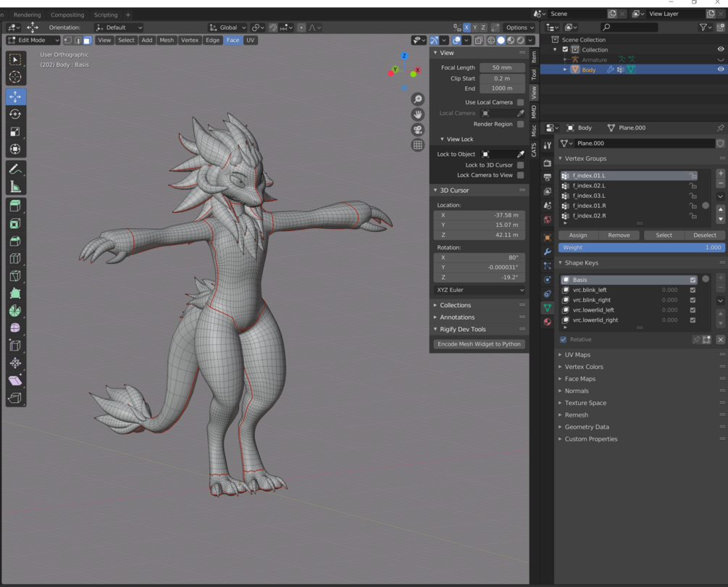Activate the Rotate tool
Viewport: 728px width, 587px height.
(x=15, y=115)
